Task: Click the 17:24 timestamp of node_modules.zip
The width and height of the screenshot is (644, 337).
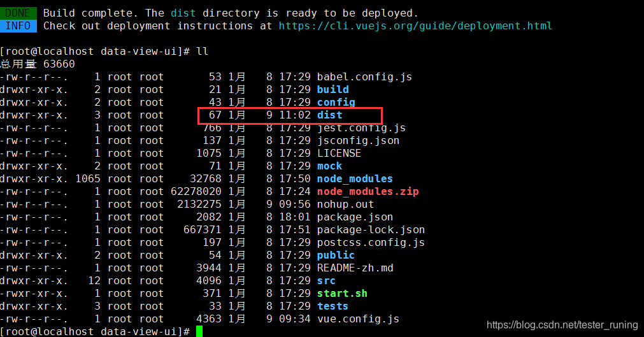Action: click(x=295, y=192)
